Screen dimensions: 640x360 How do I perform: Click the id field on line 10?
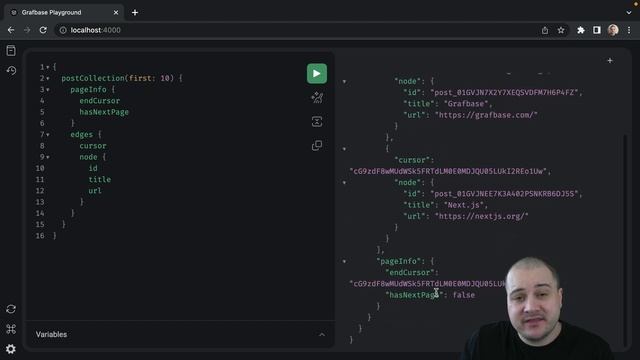(93, 168)
